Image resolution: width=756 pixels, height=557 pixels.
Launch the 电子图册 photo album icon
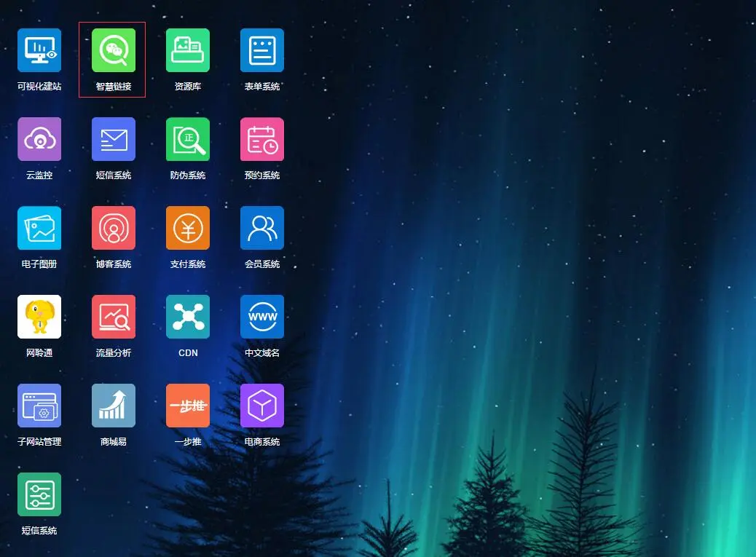39,229
